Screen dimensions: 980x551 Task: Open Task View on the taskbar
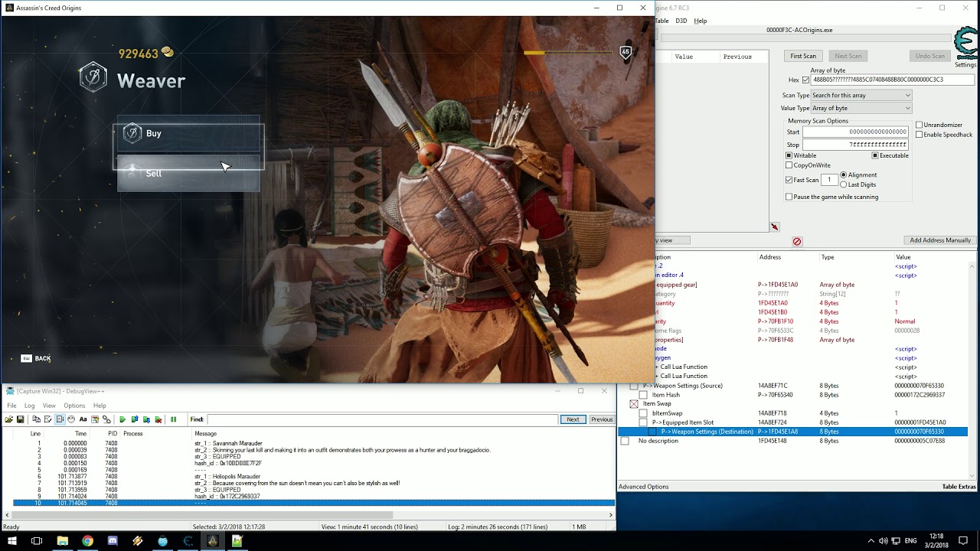click(37, 541)
